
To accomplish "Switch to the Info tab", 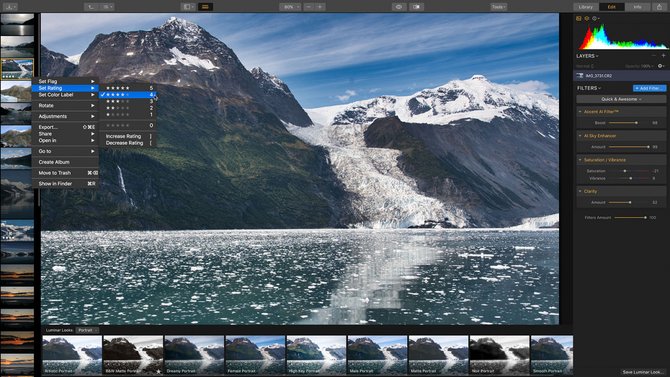I will [x=637, y=7].
